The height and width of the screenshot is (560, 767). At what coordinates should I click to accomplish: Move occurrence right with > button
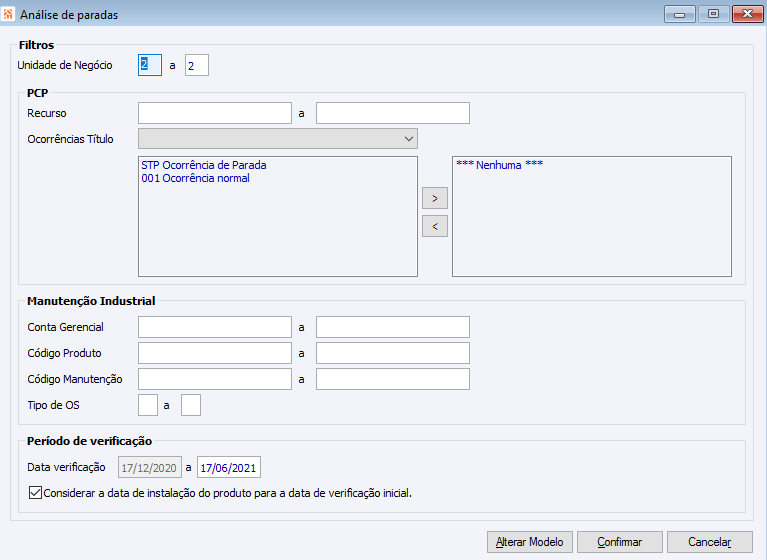coord(435,198)
